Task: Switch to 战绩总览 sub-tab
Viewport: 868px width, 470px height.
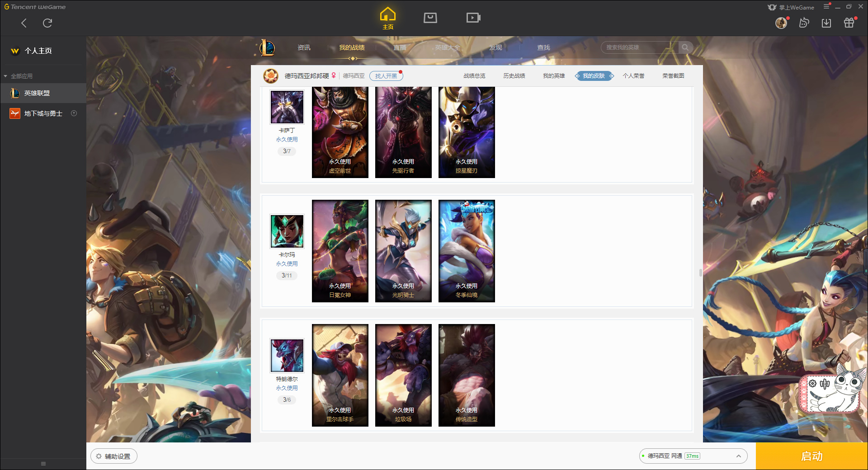Action: point(474,76)
